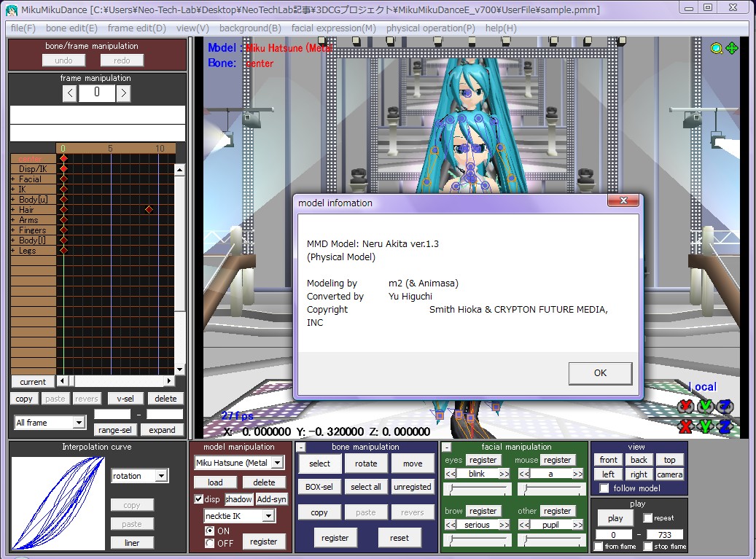
Task: Open the All frame dropdown
Action: coord(79,423)
